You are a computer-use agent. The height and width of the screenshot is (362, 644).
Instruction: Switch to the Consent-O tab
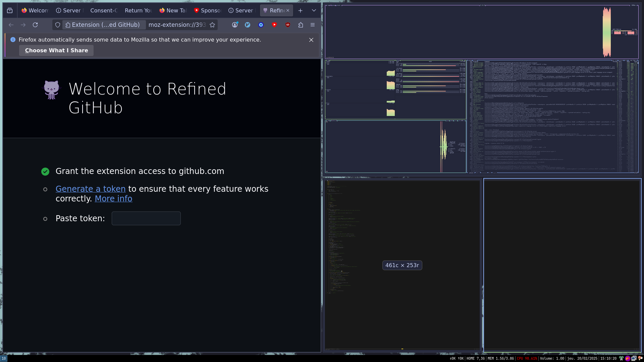coord(103,10)
